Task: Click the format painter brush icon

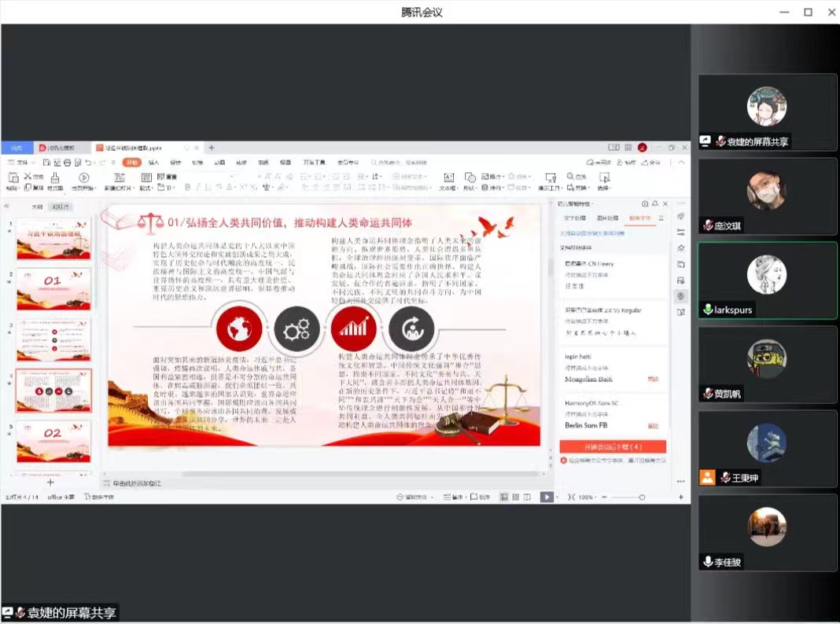Action: point(55,178)
